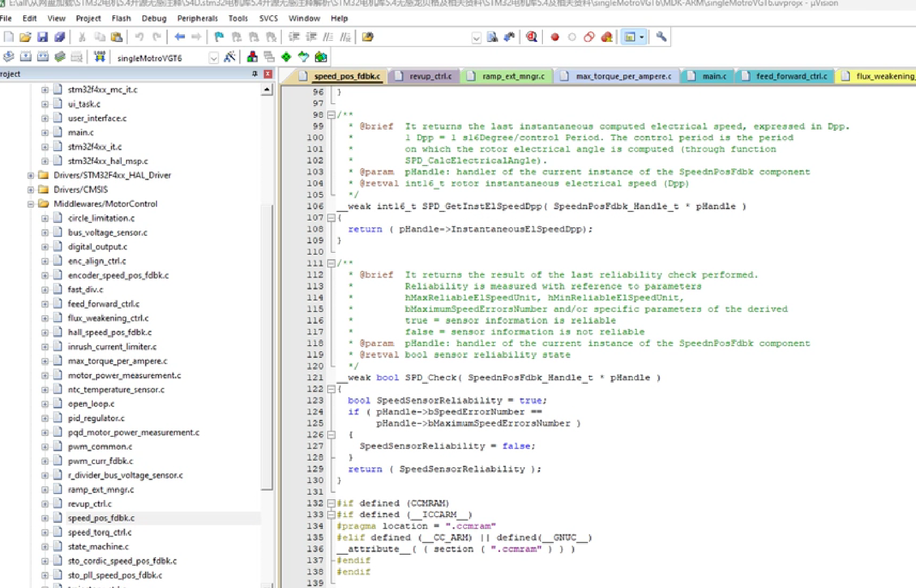The width and height of the screenshot is (916, 588).
Task: Click the Save file icon
Action: [x=42, y=37]
